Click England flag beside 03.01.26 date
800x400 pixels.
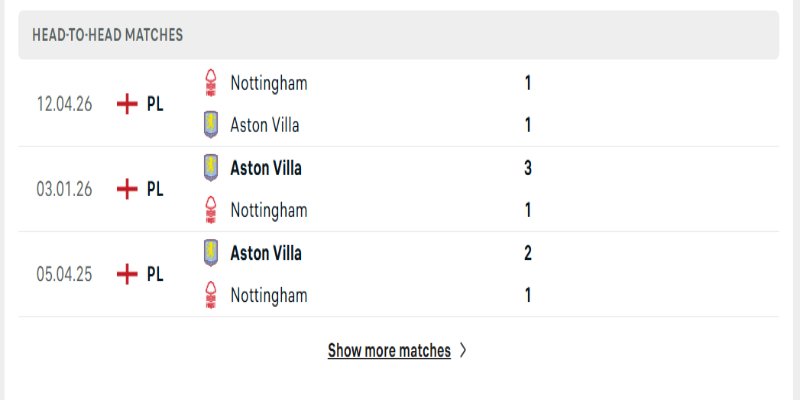(x=127, y=189)
